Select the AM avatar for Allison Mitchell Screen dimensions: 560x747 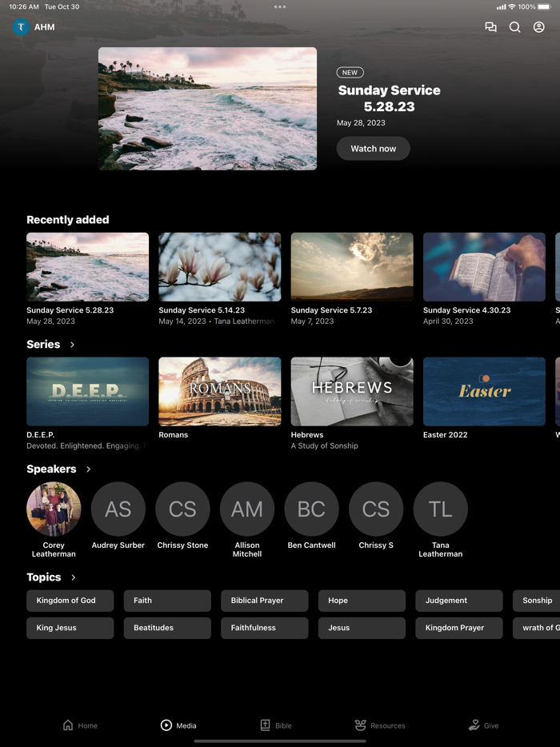pyautogui.click(x=247, y=509)
